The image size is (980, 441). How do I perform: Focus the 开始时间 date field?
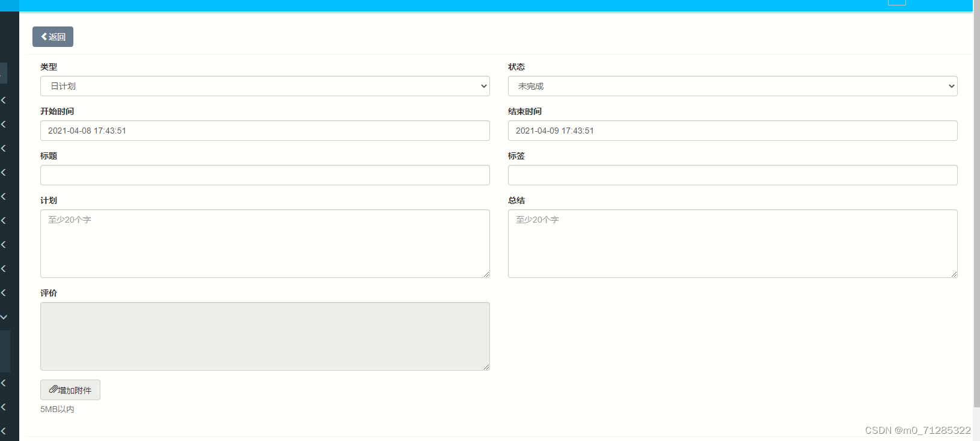[265, 131]
